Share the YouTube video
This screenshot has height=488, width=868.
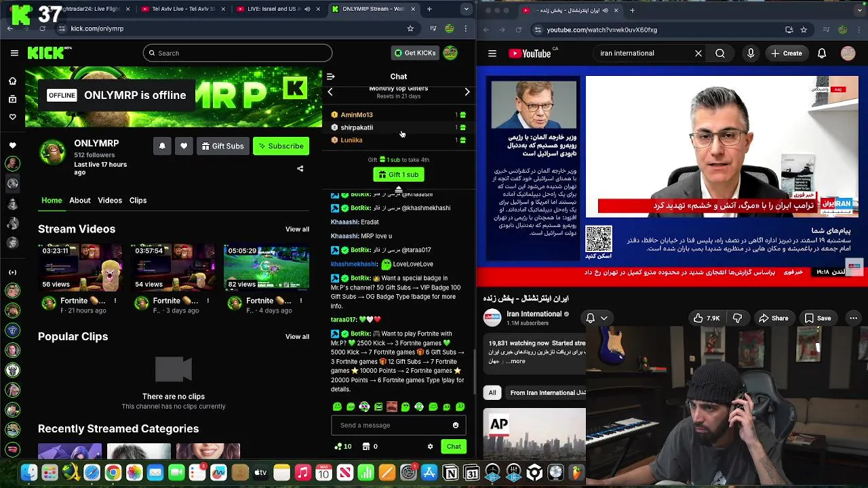[774, 318]
